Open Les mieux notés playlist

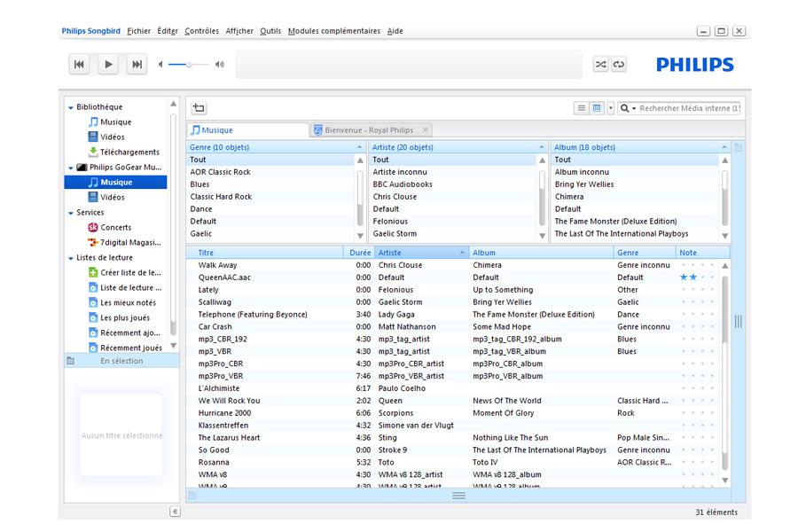tap(128, 302)
